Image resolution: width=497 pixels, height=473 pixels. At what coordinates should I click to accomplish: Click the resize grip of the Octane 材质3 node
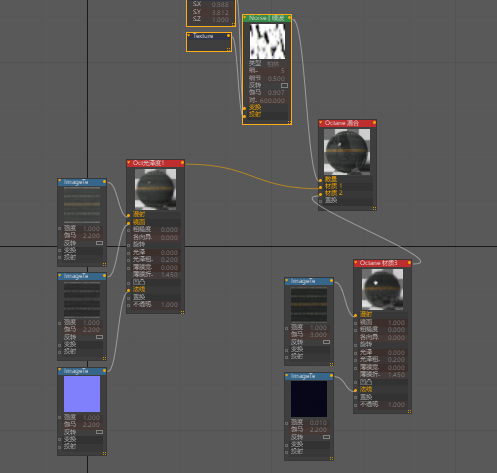(409, 411)
